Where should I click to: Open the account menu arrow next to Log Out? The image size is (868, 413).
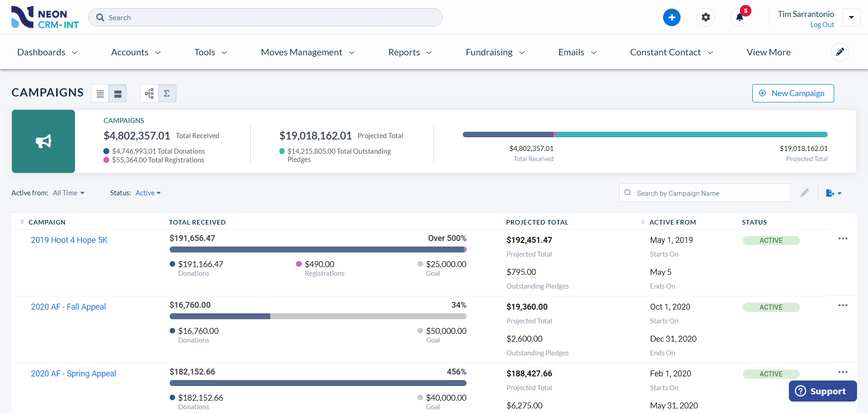point(851,17)
